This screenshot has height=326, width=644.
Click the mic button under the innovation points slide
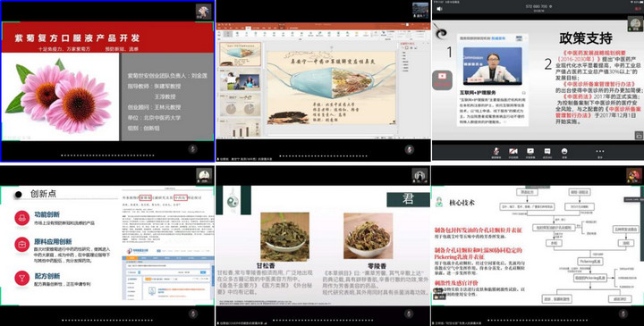[193, 313]
